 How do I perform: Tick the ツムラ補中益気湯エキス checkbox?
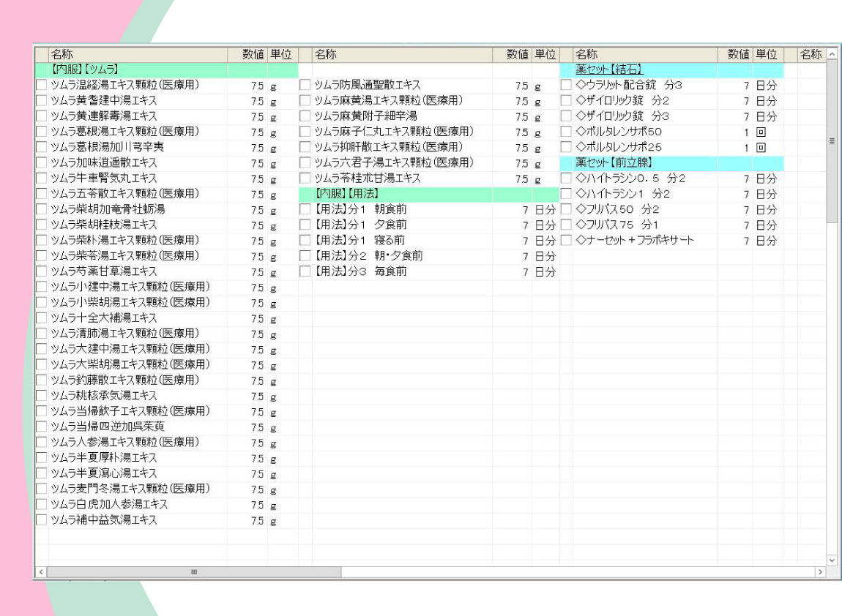(42, 520)
